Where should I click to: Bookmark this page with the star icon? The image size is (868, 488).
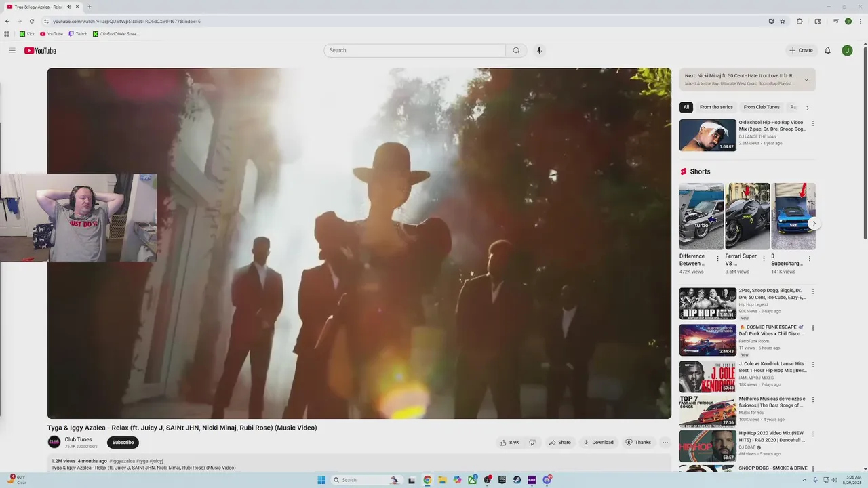pyautogui.click(x=783, y=21)
